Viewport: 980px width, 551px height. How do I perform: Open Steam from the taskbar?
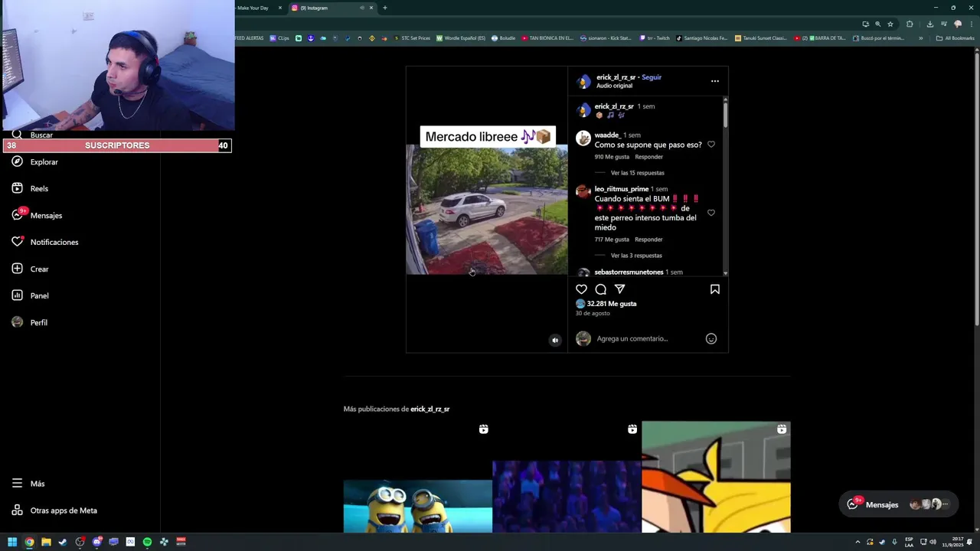63,542
